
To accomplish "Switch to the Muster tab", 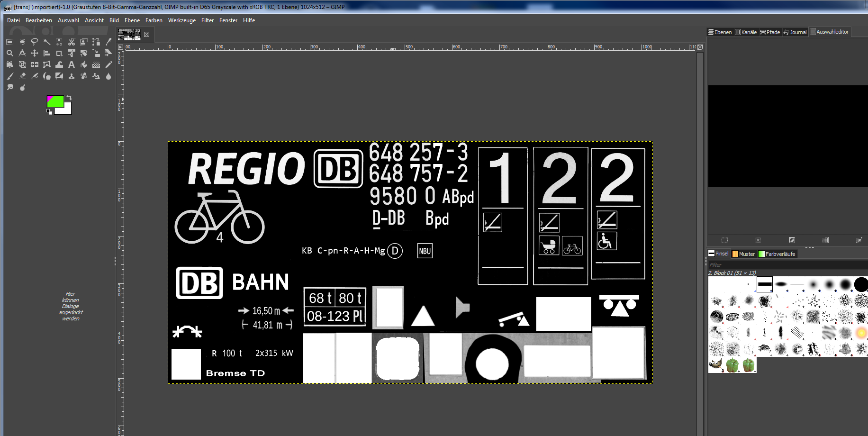I will [743, 254].
